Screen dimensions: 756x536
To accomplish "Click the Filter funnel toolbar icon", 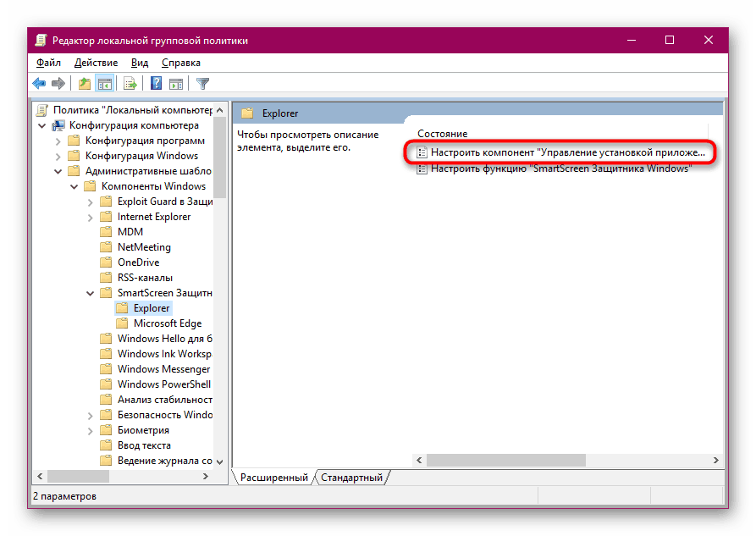I will pos(203,84).
